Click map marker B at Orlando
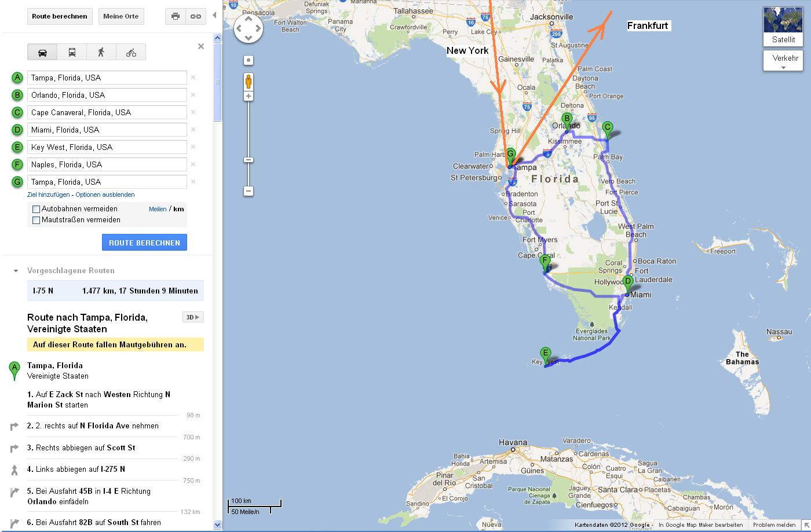 (x=568, y=122)
